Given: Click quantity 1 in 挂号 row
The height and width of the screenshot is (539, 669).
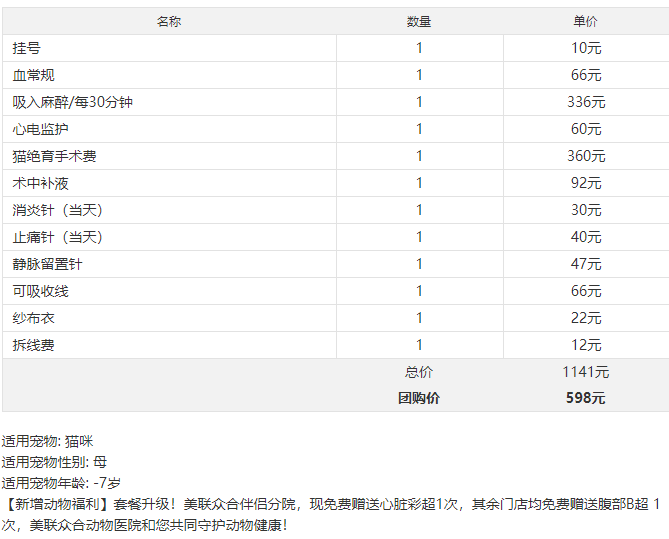Looking at the screenshot, I should coord(419,48).
